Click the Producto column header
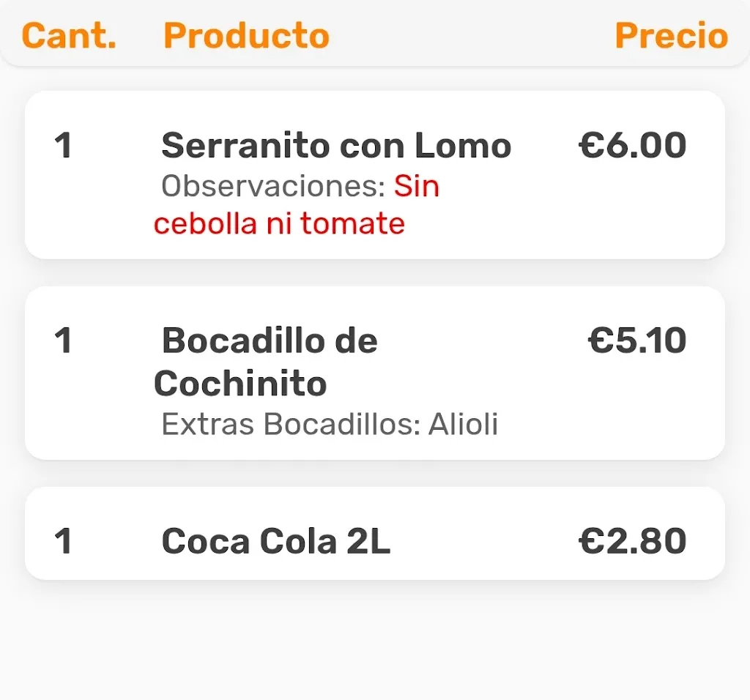This screenshot has width=750, height=700. [246, 35]
